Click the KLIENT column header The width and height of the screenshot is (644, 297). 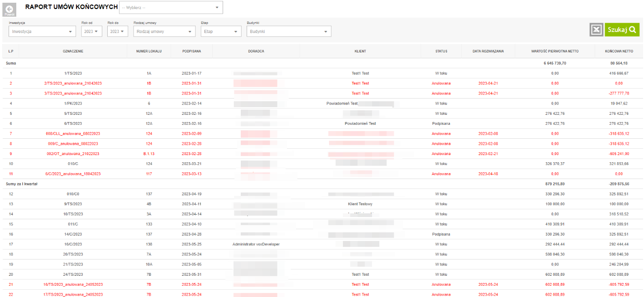tap(360, 51)
